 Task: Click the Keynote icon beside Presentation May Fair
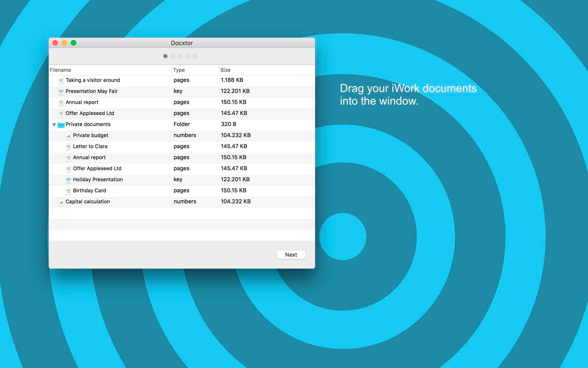[x=61, y=92]
